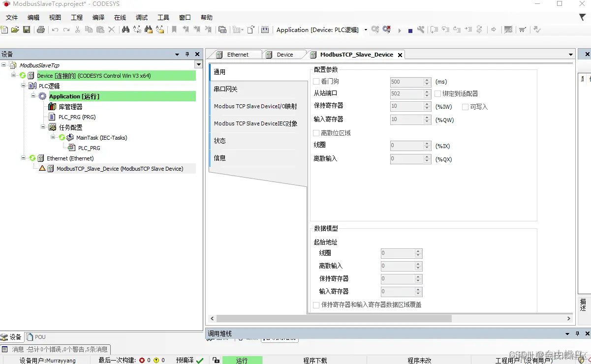Open the 编译 menu
Screen dimensions: 591x364
pos(98,17)
